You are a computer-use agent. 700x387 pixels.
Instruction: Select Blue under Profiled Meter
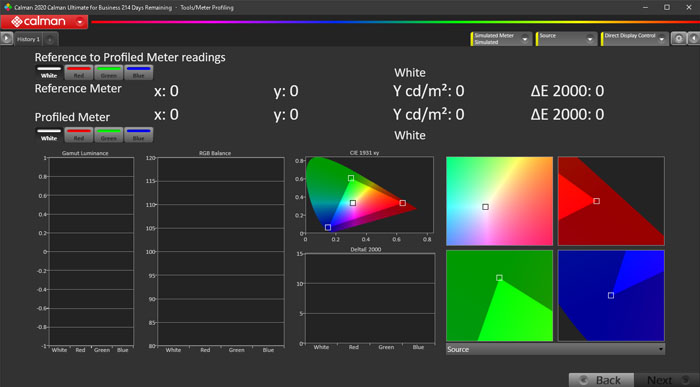click(138, 135)
